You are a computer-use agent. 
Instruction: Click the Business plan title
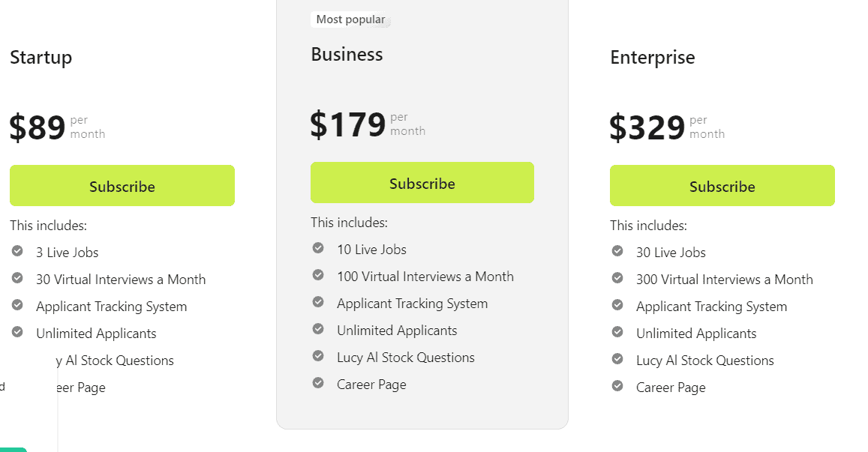(347, 55)
